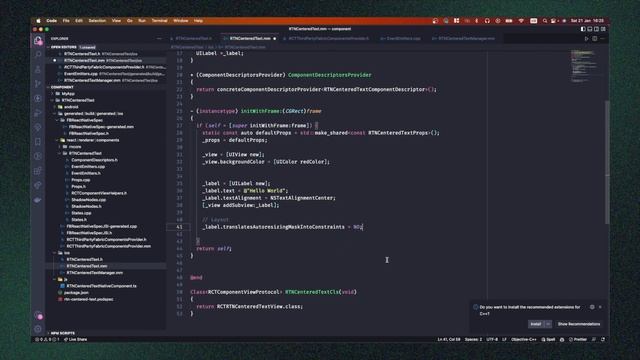
Task: Click the editor vertical scrollbar
Action: (607, 162)
